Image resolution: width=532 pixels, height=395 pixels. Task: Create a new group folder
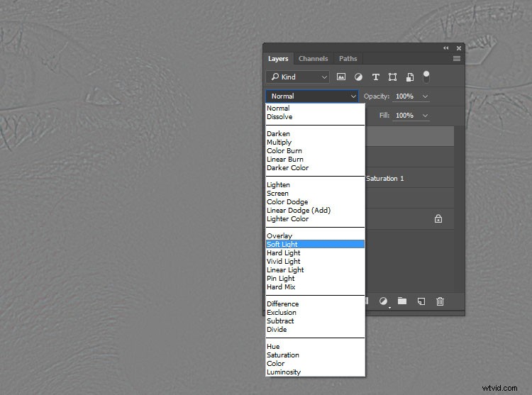click(402, 301)
